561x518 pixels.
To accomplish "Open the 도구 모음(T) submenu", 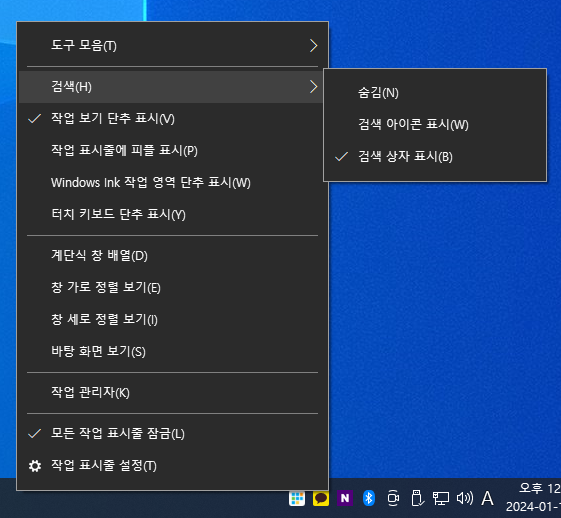I will (172, 45).
